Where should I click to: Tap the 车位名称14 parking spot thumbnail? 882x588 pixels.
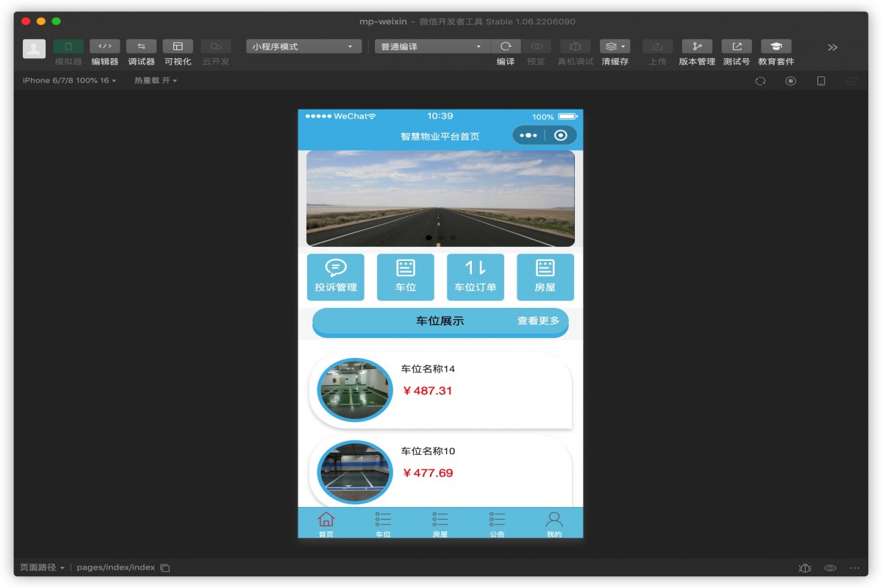point(354,390)
